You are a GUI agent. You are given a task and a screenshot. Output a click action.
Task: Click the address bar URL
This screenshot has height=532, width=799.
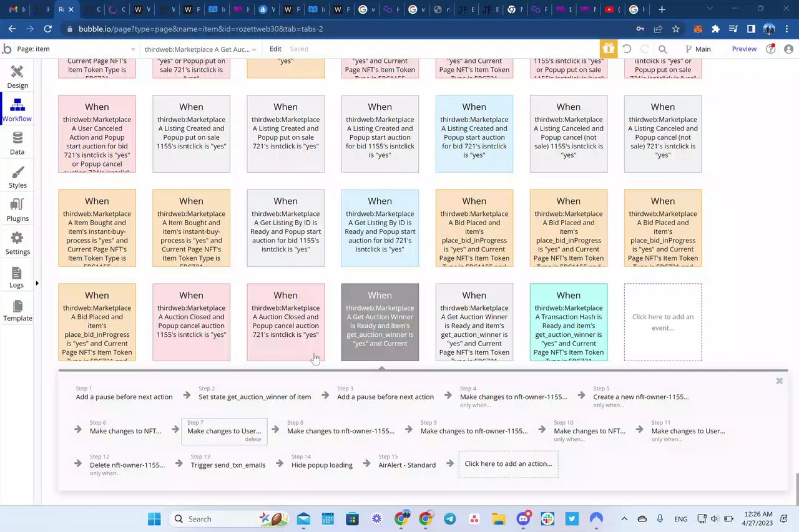pyautogui.click(x=200, y=29)
